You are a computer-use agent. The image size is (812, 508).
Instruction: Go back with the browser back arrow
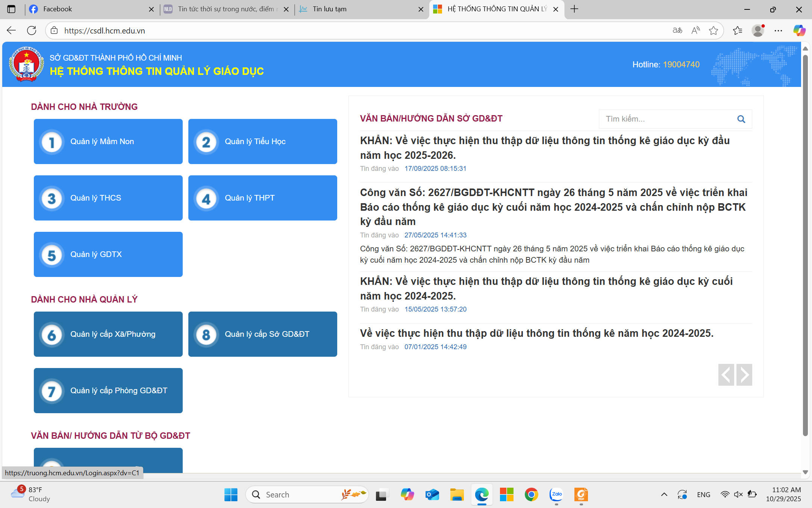[x=11, y=30]
